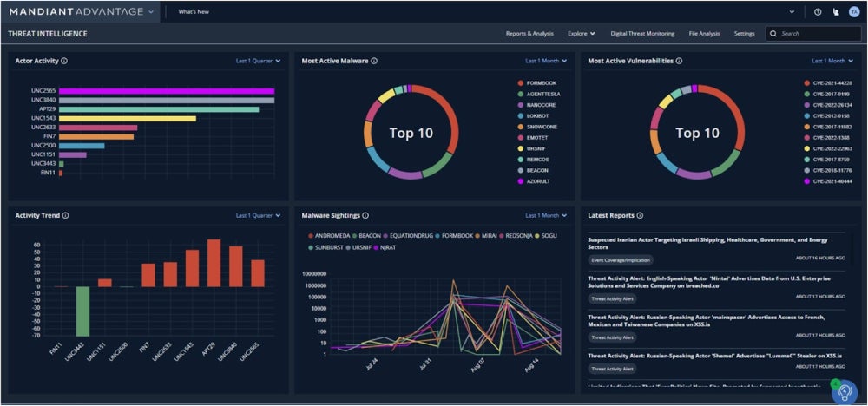Image resolution: width=868 pixels, height=406 pixels.
Task: Click the TA user avatar
Action: (854, 12)
